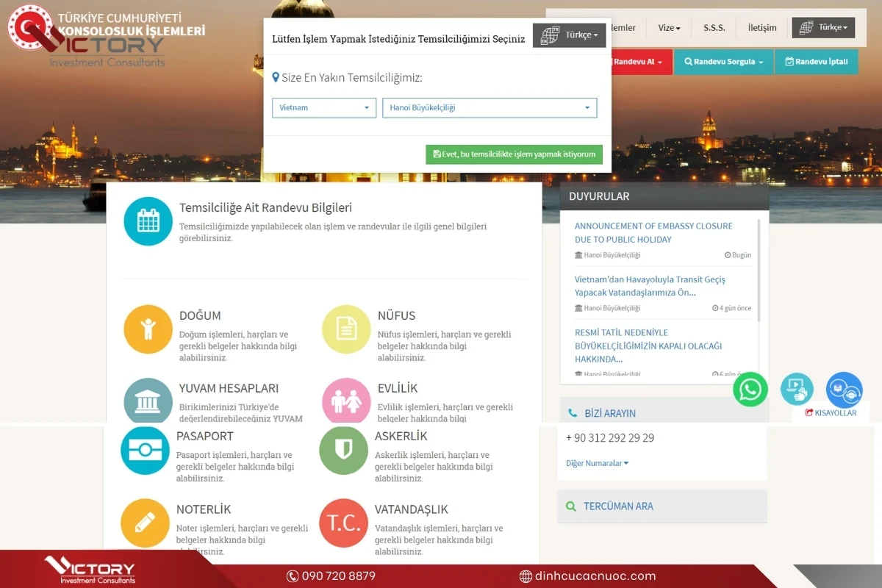Select the Yuvam Hesapları bank icon

[x=148, y=401]
